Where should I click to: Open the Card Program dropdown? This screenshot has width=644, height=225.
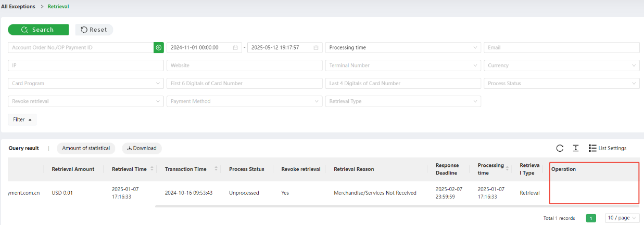pyautogui.click(x=86, y=83)
